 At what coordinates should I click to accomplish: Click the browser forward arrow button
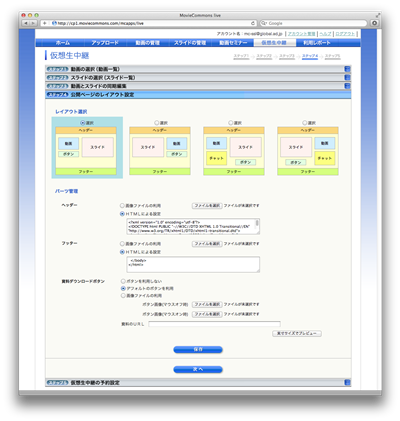33,23
